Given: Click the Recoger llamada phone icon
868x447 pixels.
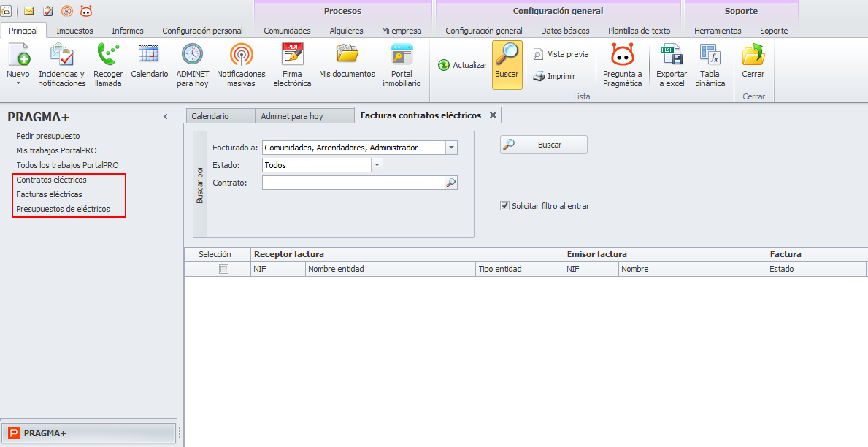Looking at the screenshot, I should click(x=108, y=55).
